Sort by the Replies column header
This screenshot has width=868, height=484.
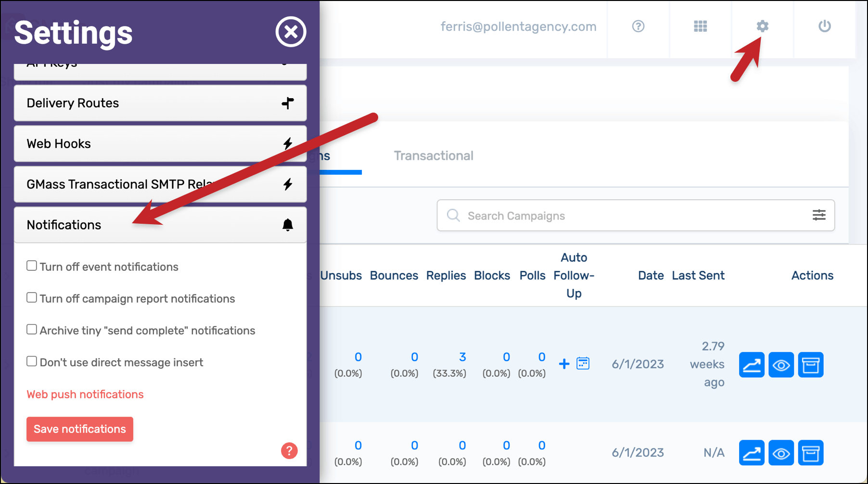(446, 276)
